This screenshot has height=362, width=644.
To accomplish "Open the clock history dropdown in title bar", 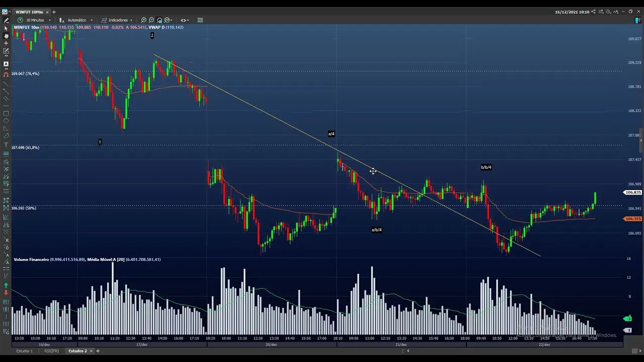I will point(609,12).
